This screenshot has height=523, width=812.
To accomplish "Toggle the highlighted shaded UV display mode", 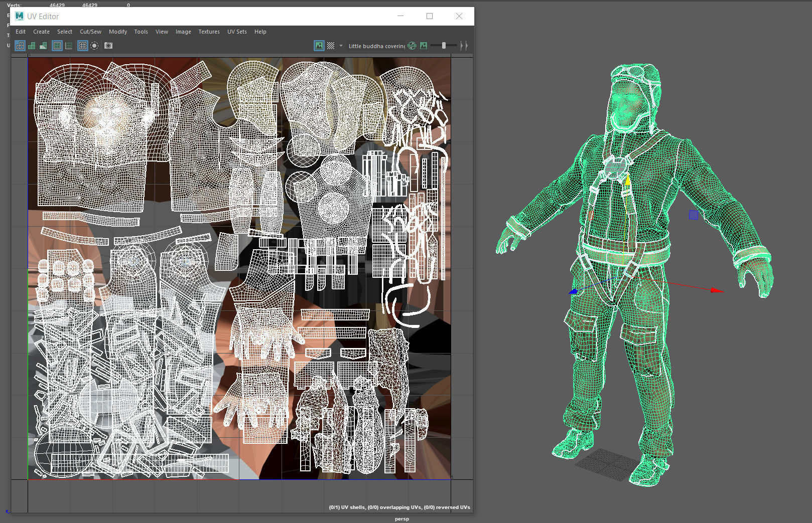I will coord(44,46).
